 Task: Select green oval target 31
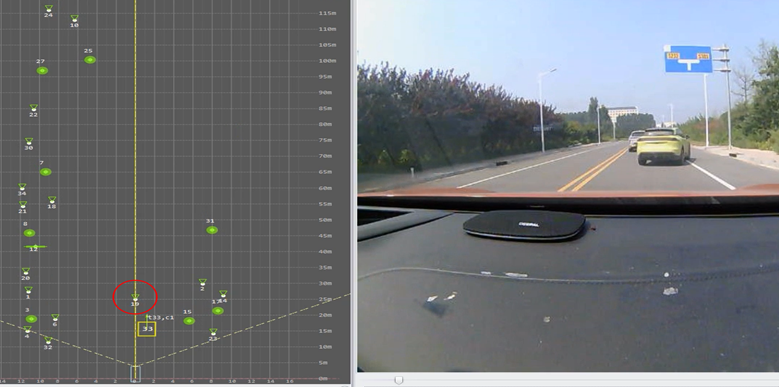pos(212,230)
